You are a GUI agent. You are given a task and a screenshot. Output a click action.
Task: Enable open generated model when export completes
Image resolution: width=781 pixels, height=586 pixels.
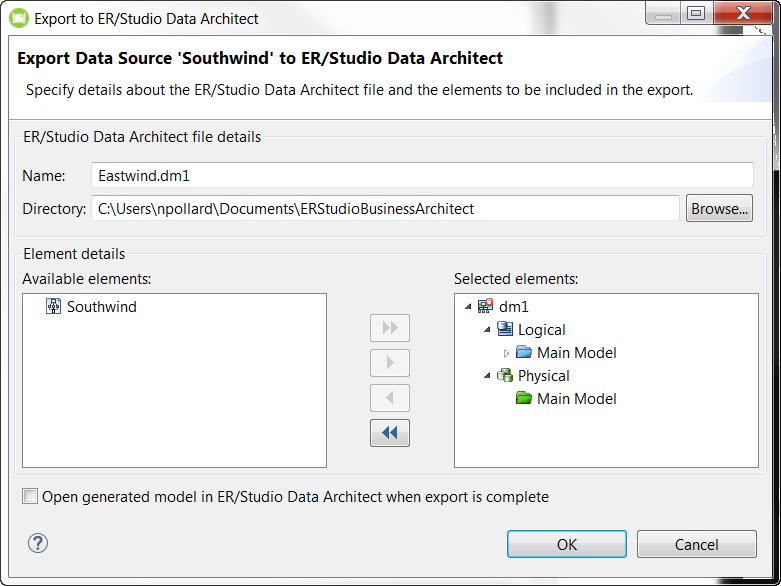coord(30,496)
